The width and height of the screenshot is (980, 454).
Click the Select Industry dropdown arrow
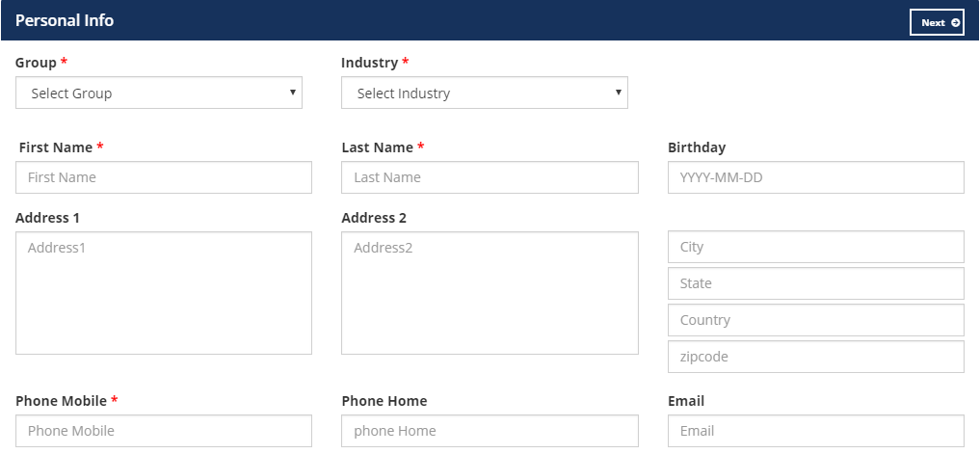tap(618, 93)
